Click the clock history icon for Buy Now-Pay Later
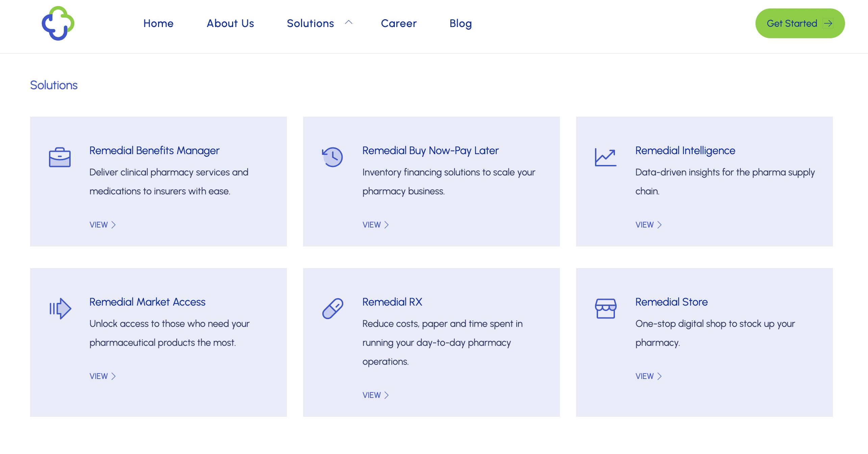Screen dimensions: 868x454 (332, 157)
